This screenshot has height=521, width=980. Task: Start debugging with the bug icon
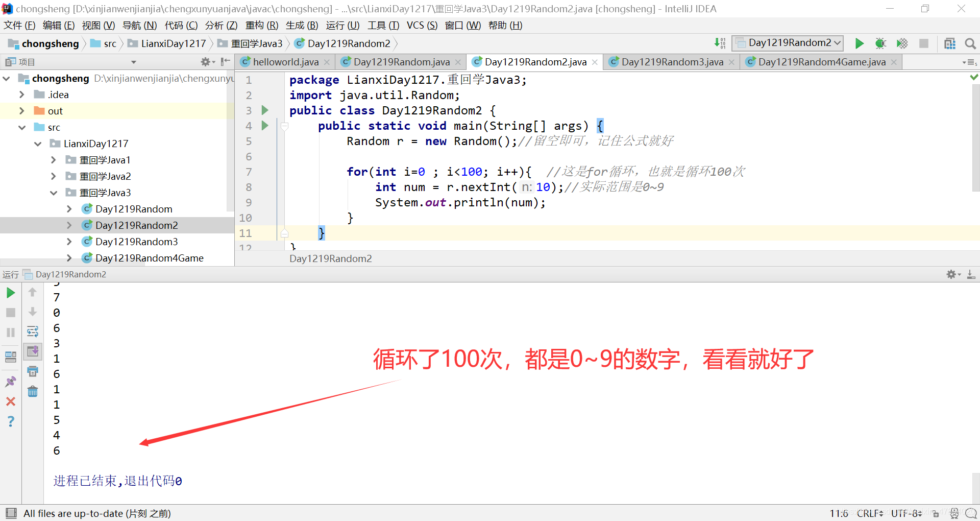click(880, 43)
